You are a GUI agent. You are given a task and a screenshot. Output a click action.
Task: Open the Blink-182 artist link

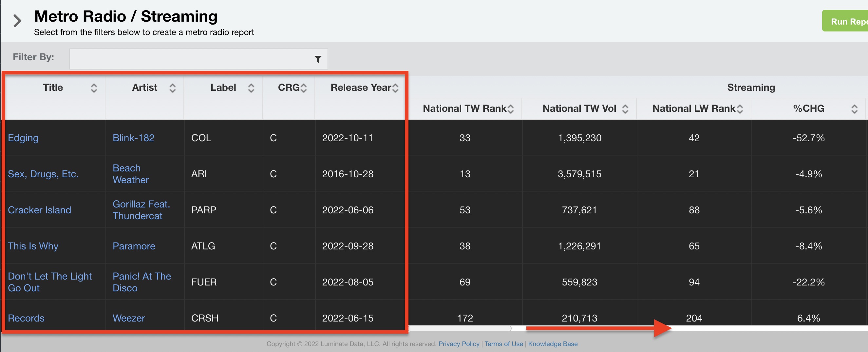coord(133,138)
